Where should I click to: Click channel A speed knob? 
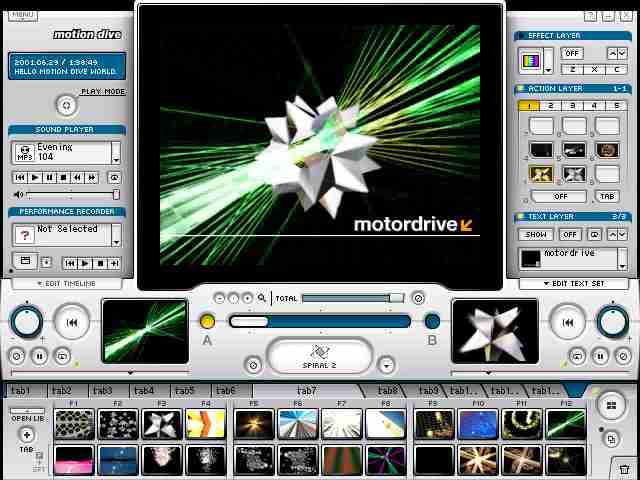pos(27,322)
